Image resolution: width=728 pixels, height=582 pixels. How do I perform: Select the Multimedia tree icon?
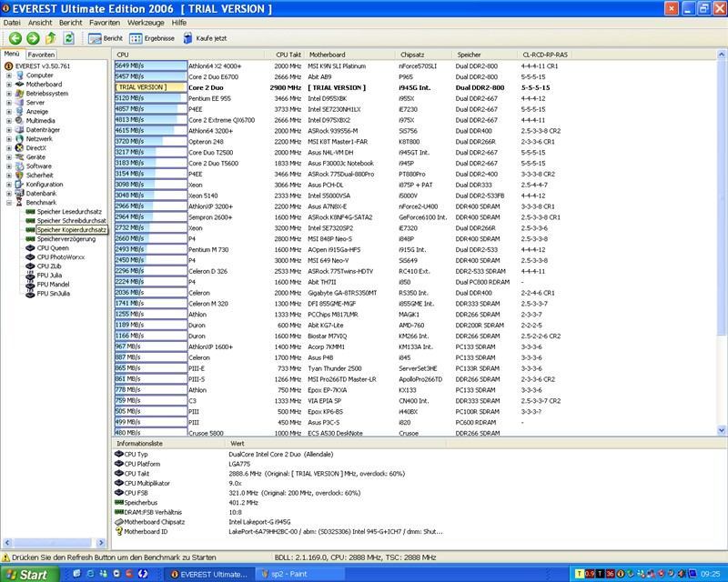(19, 121)
